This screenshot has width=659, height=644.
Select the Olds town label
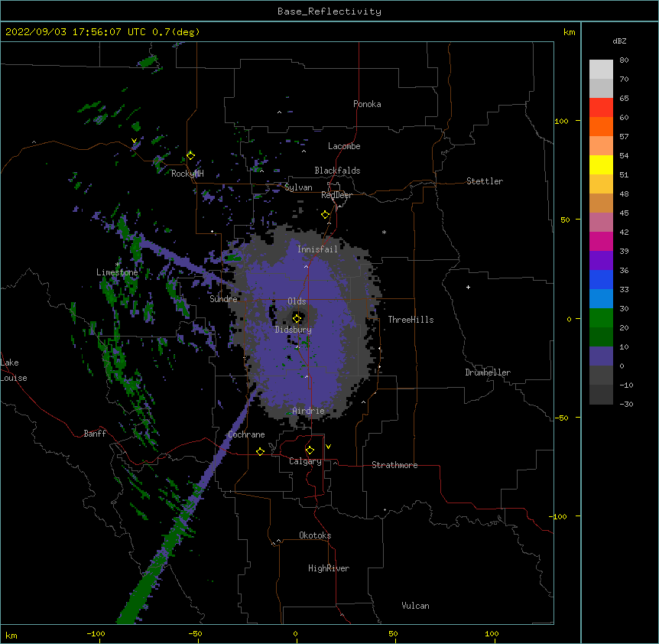click(297, 301)
